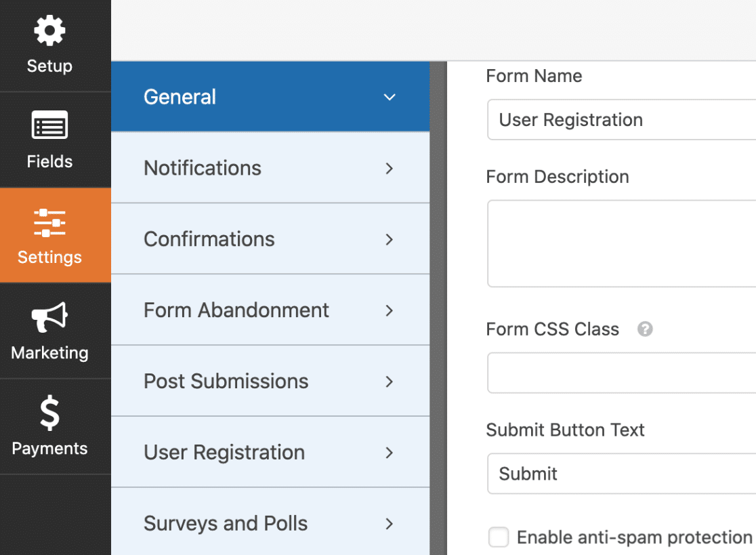The image size is (756, 555).
Task: Open the General settings tab
Action: [x=270, y=96]
